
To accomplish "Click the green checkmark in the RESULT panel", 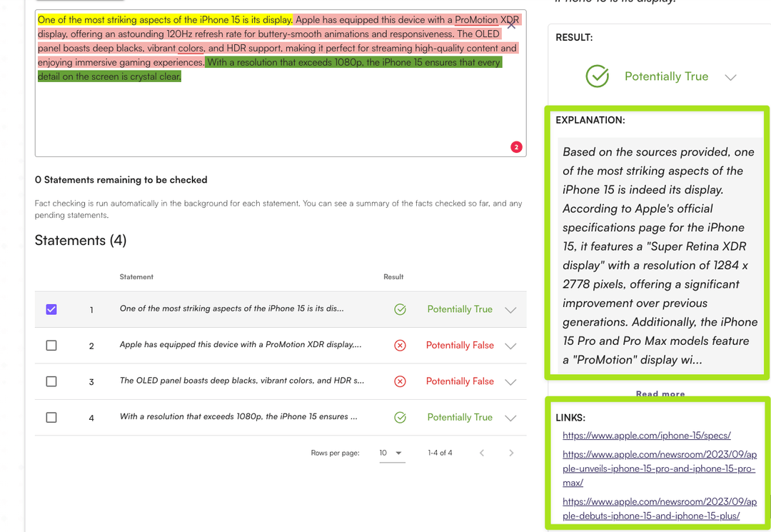I will tap(598, 76).
